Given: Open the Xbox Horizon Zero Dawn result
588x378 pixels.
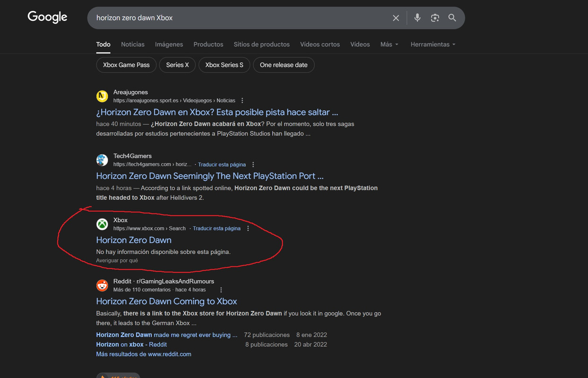Looking at the screenshot, I should click(134, 240).
